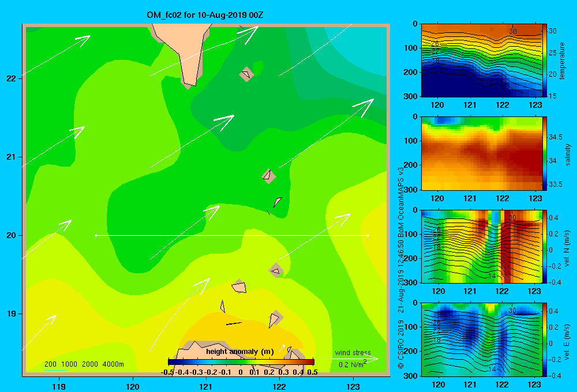This screenshot has height=392, width=577.
Task: Click the '200 1000 2000 4000m' depth legend
Action: tap(84, 364)
